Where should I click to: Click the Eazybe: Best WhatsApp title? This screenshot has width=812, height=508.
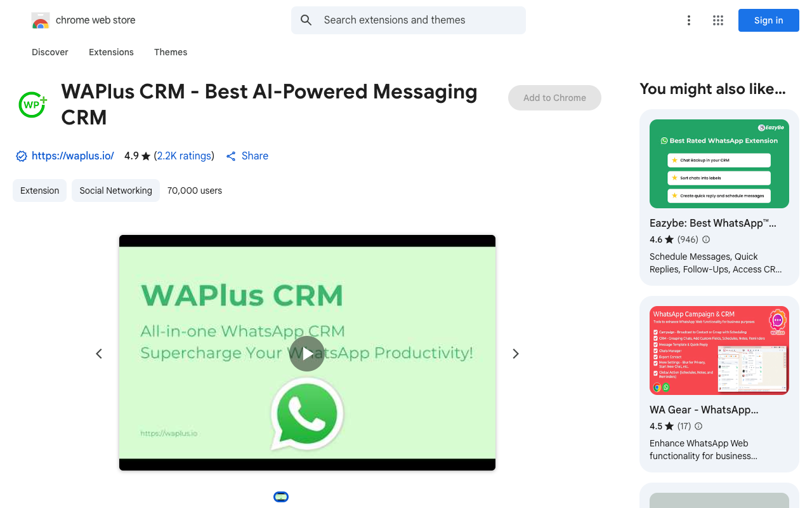click(713, 223)
